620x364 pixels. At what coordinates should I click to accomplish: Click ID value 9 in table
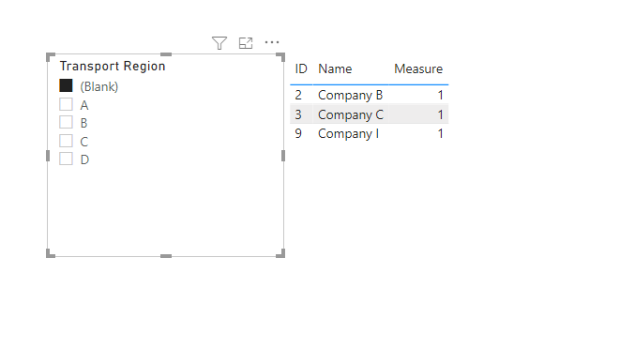tap(298, 133)
